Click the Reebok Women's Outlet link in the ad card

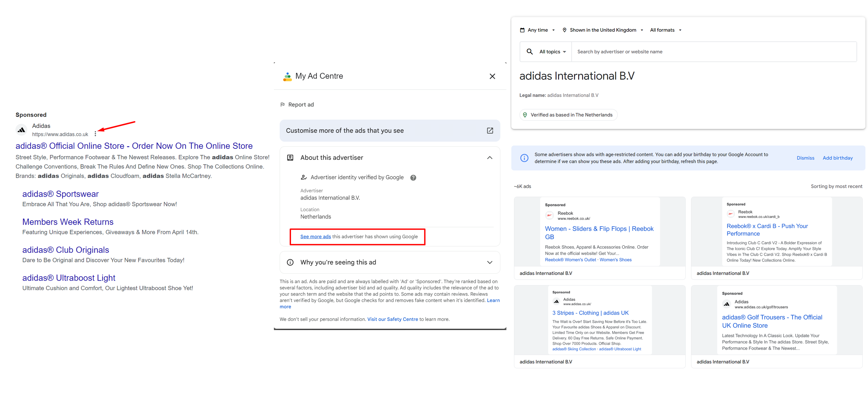coord(570,260)
